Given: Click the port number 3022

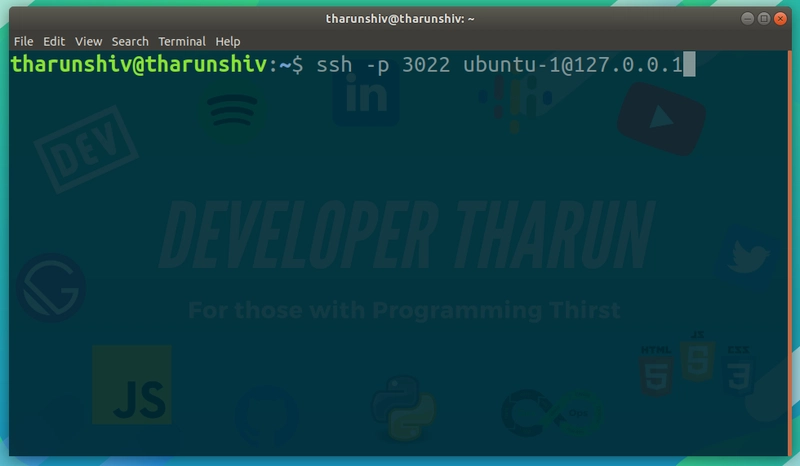Looking at the screenshot, I should pyautogui.click(x=426, y=65).
